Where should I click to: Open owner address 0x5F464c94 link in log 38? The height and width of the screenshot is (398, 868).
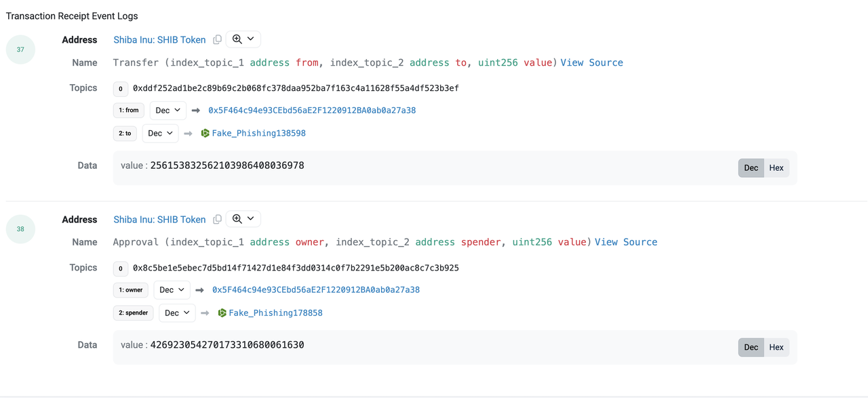316,290
